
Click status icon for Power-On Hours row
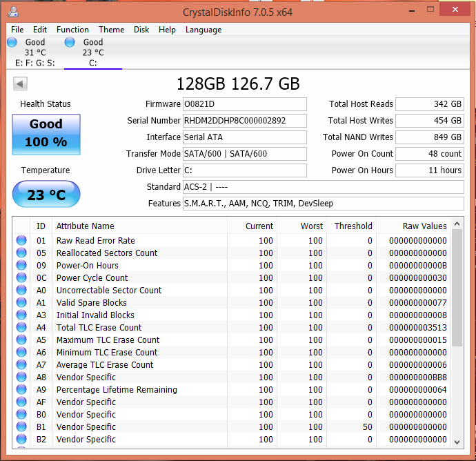click(x=21, y=265)
